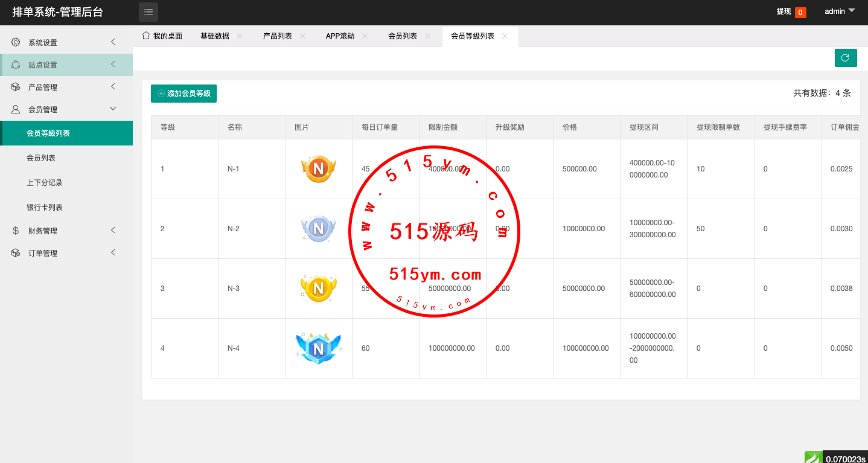Switch to the 产品列表 tab

coord(278,36)
